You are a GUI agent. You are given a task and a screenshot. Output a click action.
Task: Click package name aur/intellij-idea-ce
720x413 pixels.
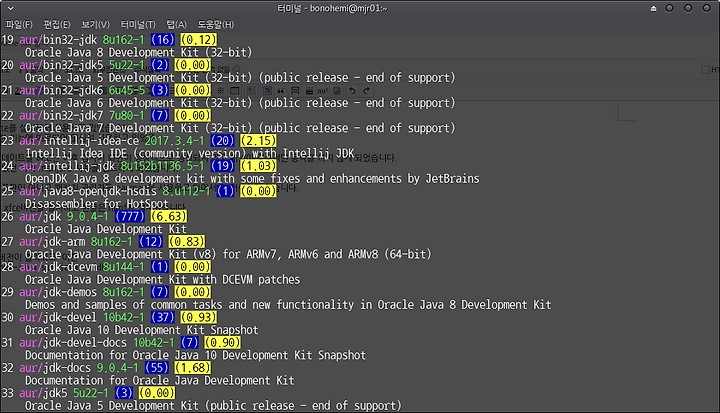pyautogui.click(x=79, y=141)
